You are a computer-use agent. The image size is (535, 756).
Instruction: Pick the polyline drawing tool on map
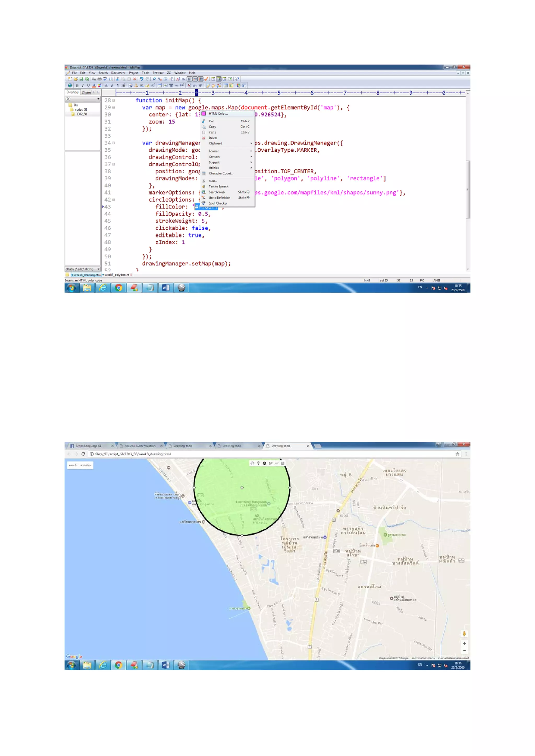[276, 463]
